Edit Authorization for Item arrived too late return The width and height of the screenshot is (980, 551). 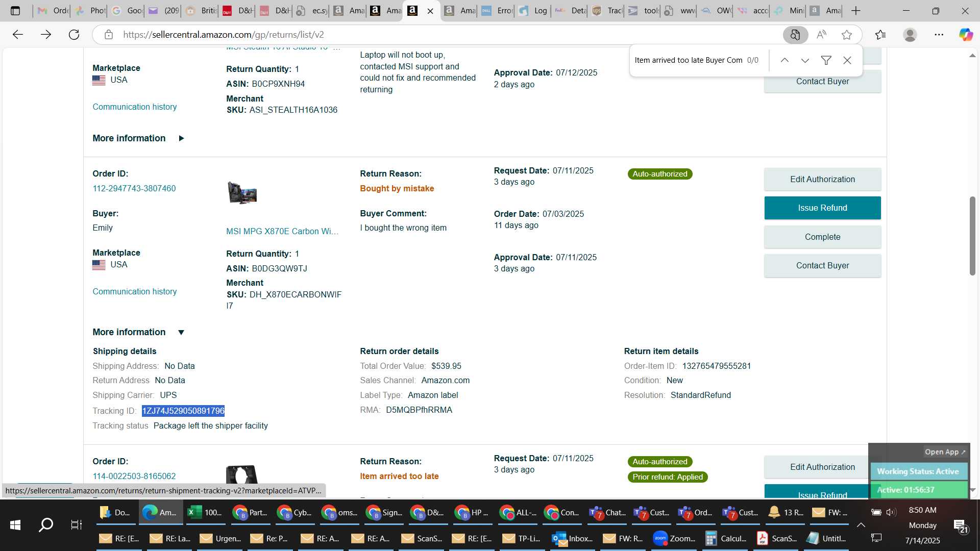coord(822,467)
